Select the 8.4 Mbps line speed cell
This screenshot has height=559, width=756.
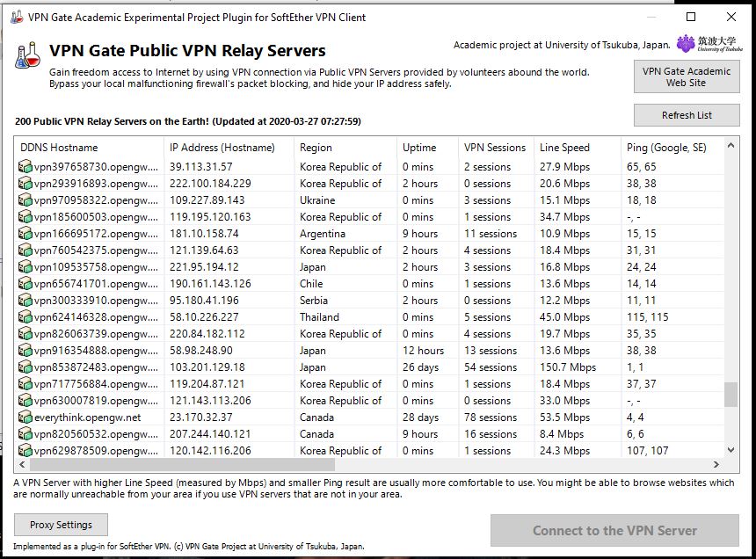pyautogui.click(x=562, y=434)
